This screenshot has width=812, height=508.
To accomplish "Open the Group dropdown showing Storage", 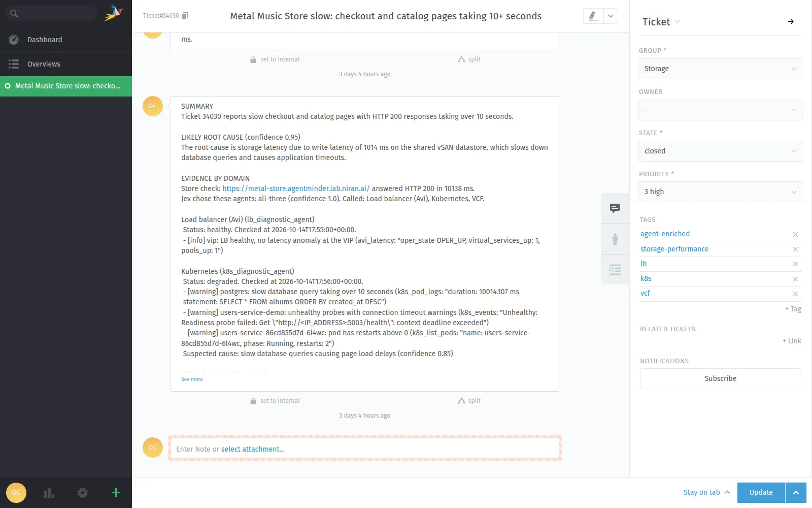I will [x=720, y=69].
